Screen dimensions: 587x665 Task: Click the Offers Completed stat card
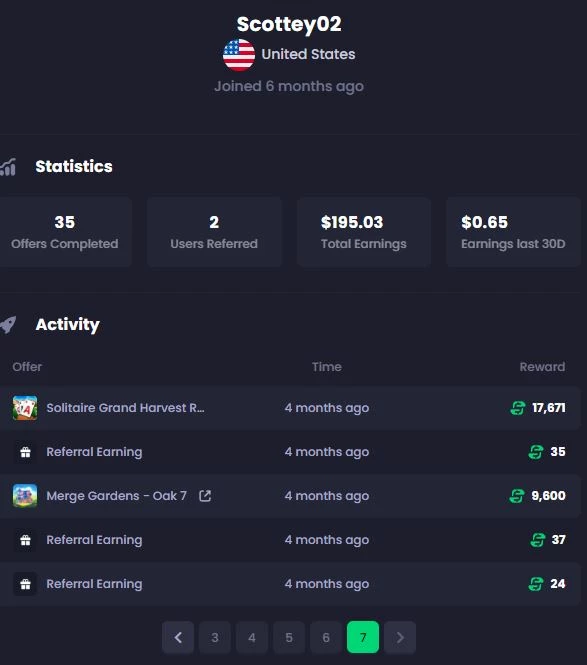tap(65, 232)
